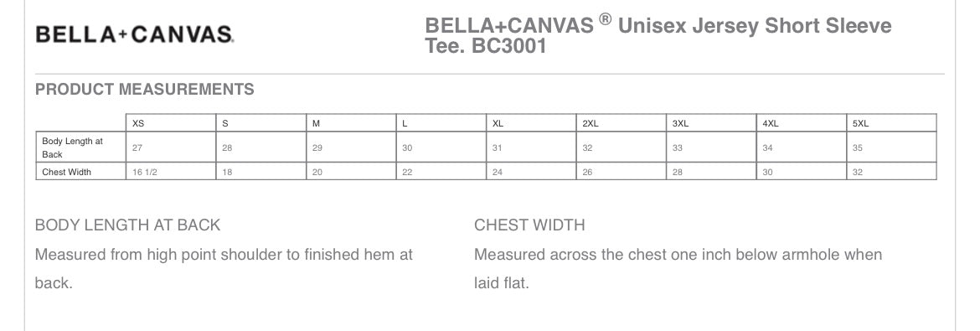Click the BODY LENGTH AT BACK description heading
This screenshot has width=980, height=331.
point(127,225)
